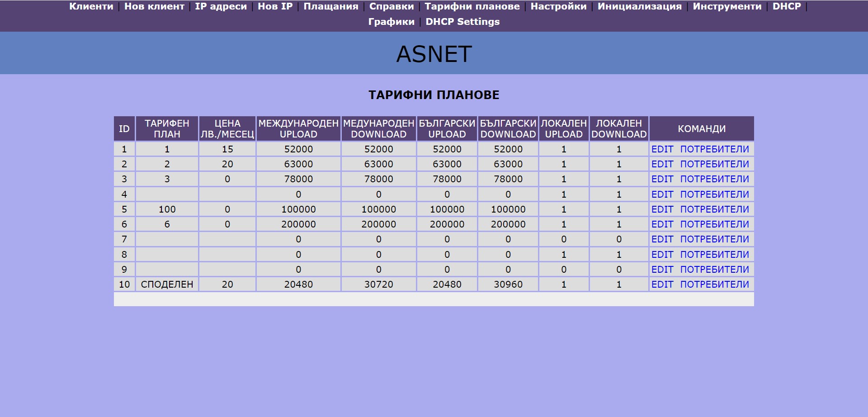Screen dimensions: 868x417
Task: Open IP адреси section
Action: [221, 6]
